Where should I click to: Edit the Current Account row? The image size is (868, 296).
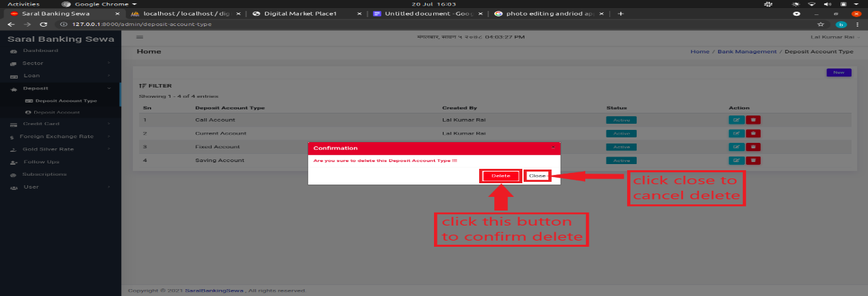[x=737, y=133]
